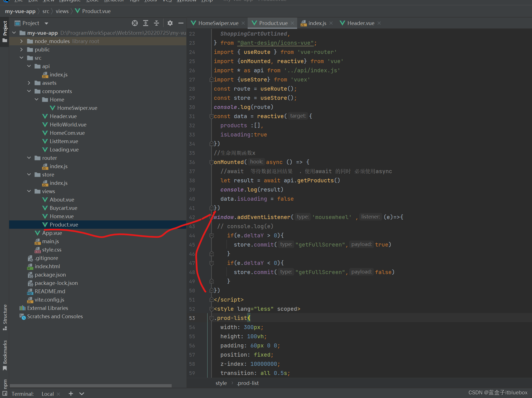
Task: Select package.json file
Action: (50, 275)
